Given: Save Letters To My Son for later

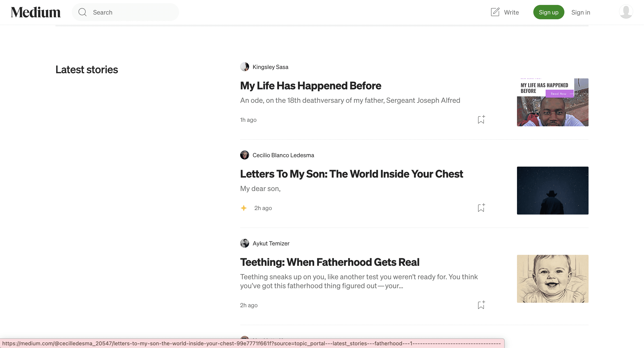Looking at the screenshot, I should click(481, 208).
